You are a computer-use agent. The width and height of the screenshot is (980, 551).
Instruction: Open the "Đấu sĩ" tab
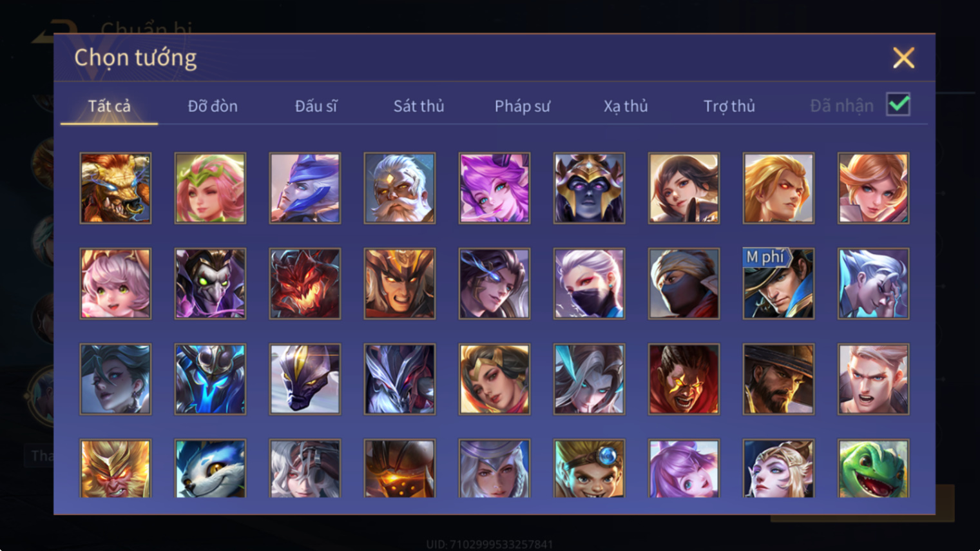pos(316,106)
